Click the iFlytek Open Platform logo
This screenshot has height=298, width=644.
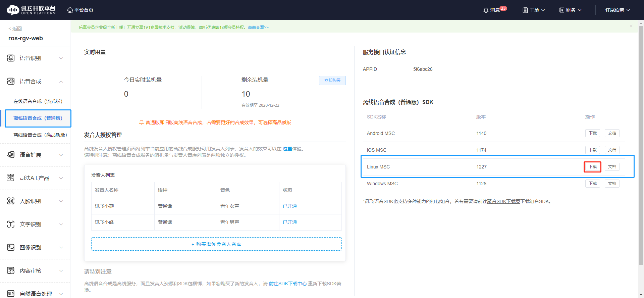31,10
